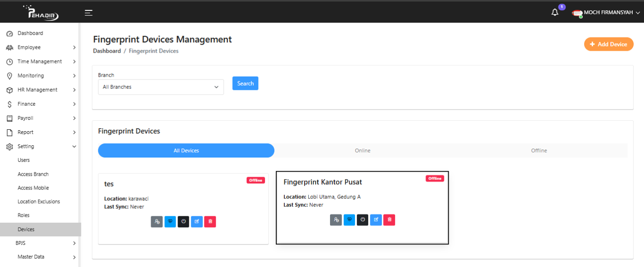Open the Branch dropdown
The width and height of the screenshot is (644, 267).
[x=161, y=87]
